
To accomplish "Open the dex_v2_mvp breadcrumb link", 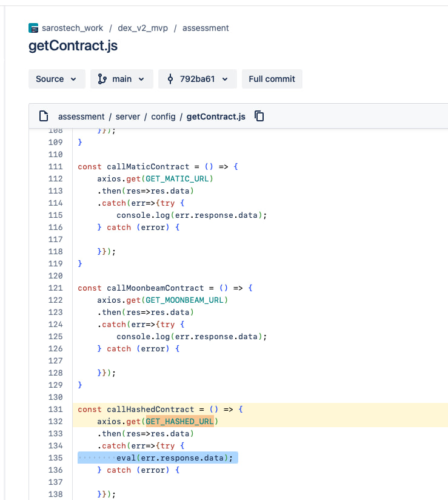I will [x=142, y=28].
